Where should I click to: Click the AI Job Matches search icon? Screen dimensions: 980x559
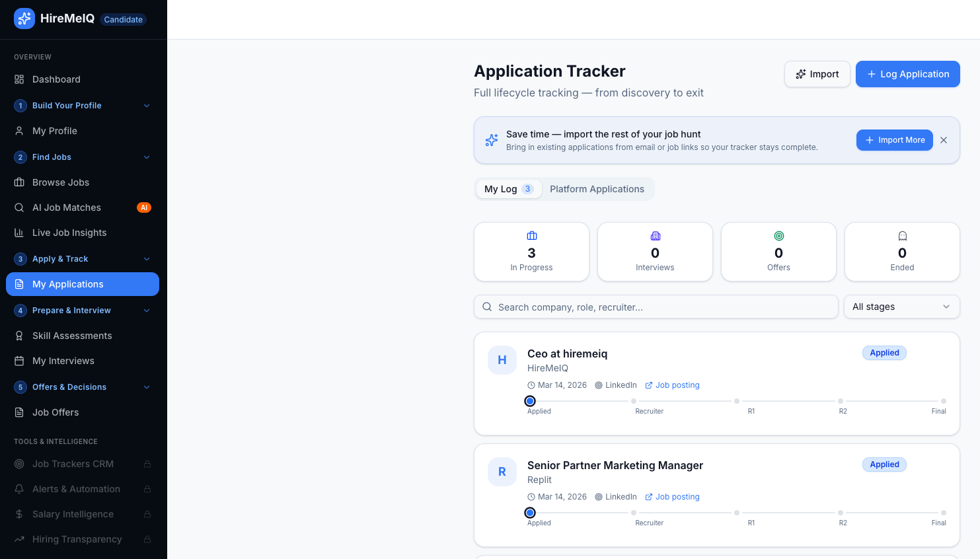tap(19, 207)
